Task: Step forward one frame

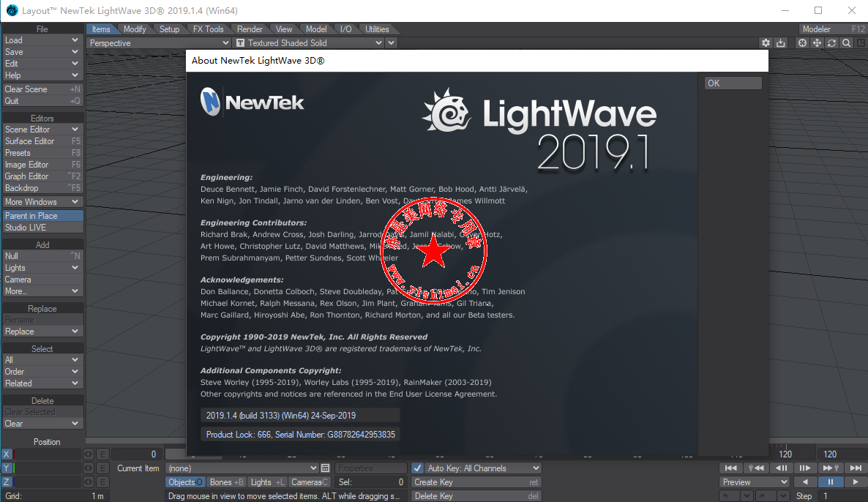Action: [x=805, y=468]
